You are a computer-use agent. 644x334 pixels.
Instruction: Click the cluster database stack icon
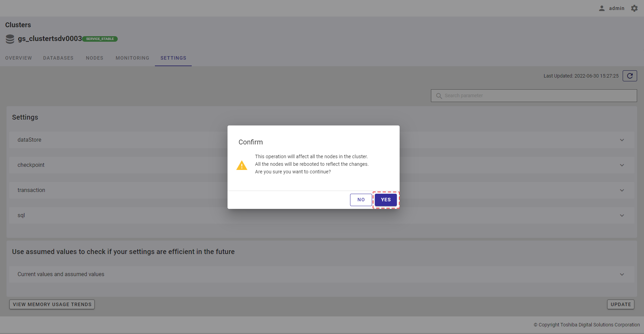click(10, 39)
